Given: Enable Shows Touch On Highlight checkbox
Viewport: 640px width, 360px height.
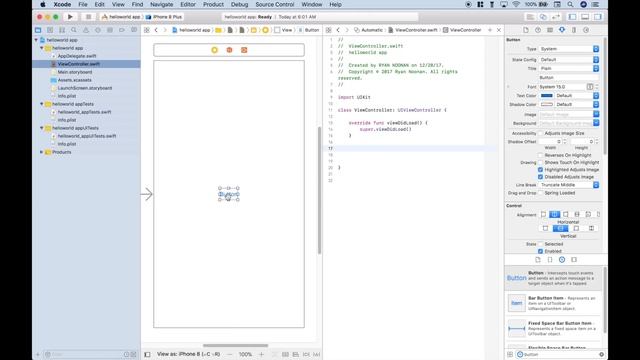Looking at the screenshot, I should [x=540, y=162].
